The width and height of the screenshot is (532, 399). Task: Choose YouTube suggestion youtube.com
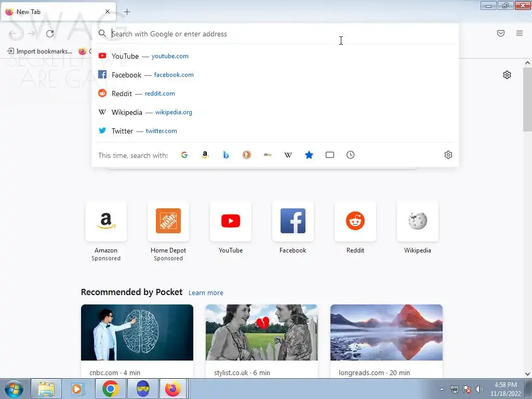click(275, 56)
